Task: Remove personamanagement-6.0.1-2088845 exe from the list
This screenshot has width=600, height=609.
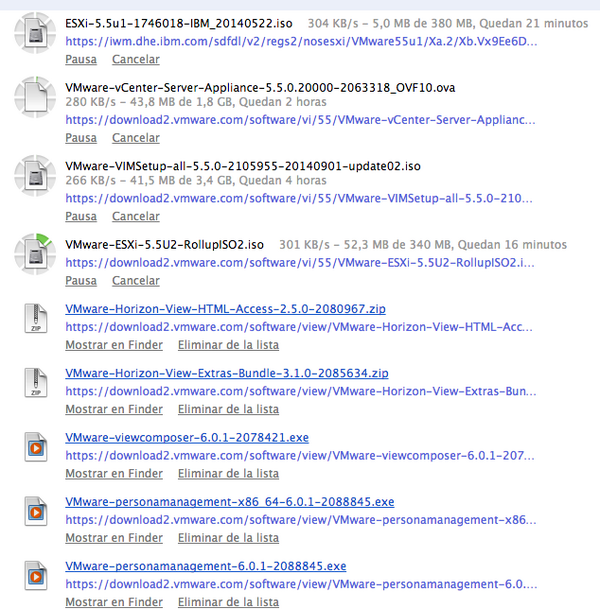Action: point(228,602)
